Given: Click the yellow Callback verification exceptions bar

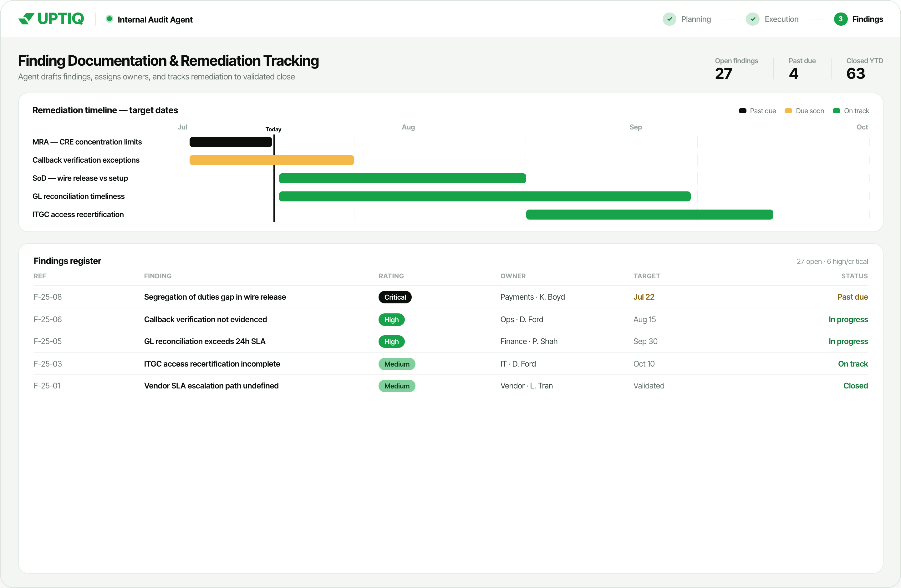Looking at the screenshot, I should [272, 160].
